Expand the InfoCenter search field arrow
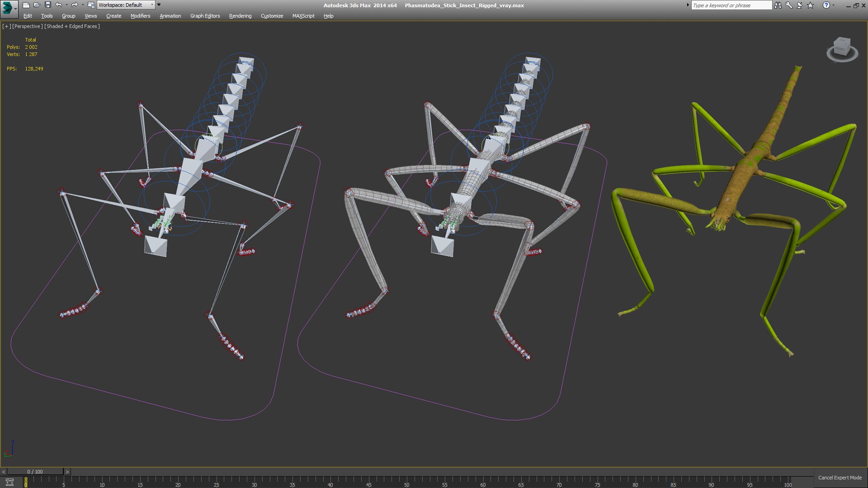The height and width of the screenshot is (488, 868). click(x=688, y=5)
